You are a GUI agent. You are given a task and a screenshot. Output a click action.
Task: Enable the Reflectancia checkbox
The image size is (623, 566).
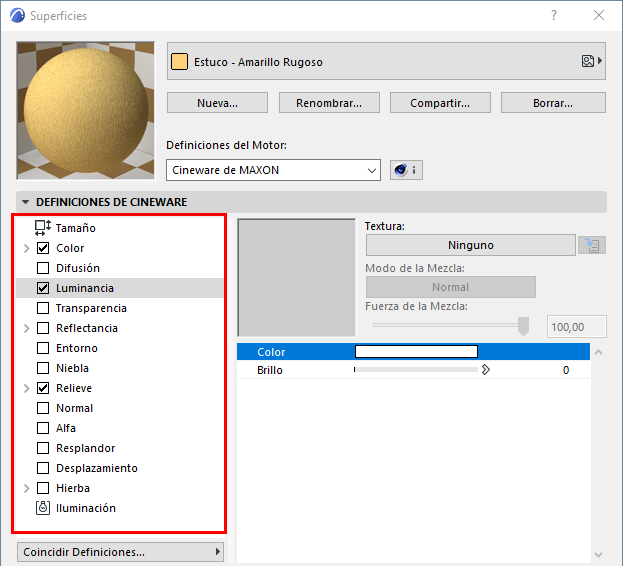click(x=43, y=328)
